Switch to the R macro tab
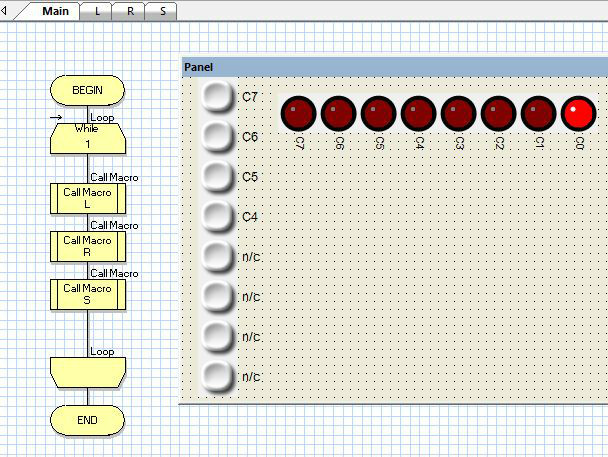Image resolution: width=608 pixels, height=457 pixels. click(x=129, y=11)
